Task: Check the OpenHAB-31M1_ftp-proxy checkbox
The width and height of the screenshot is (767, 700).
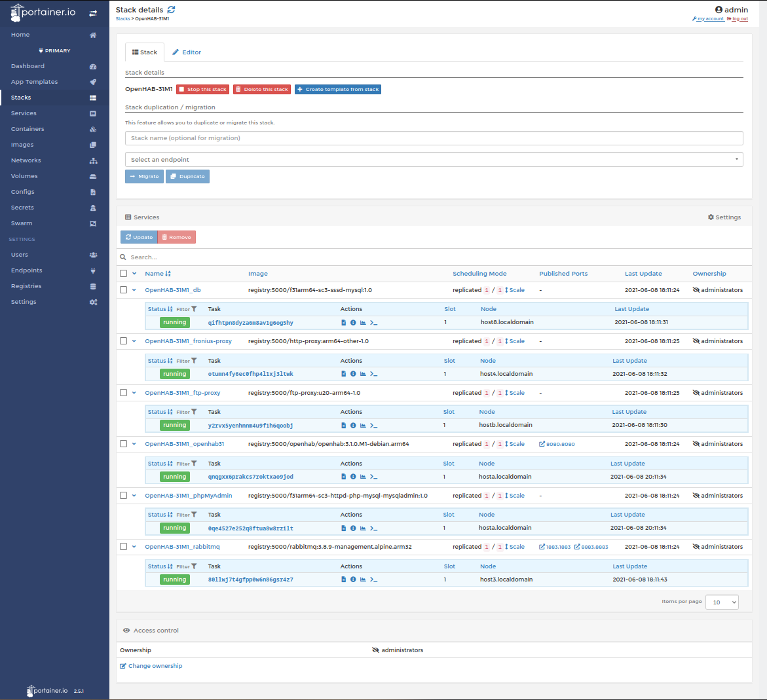Action: pyautogui.click(x=123, y=393)
